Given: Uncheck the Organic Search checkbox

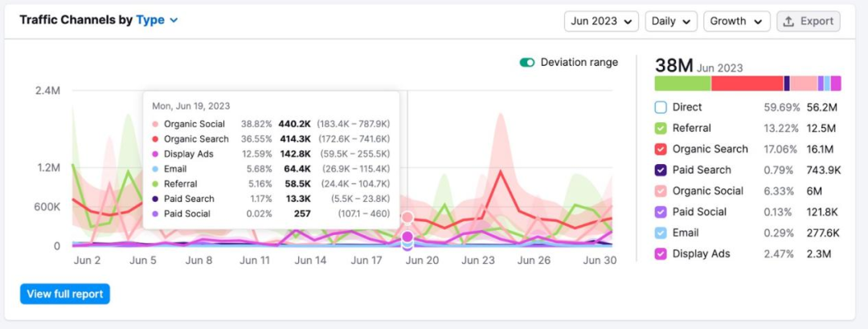Looking at the screenshot, I should point(661,149).
